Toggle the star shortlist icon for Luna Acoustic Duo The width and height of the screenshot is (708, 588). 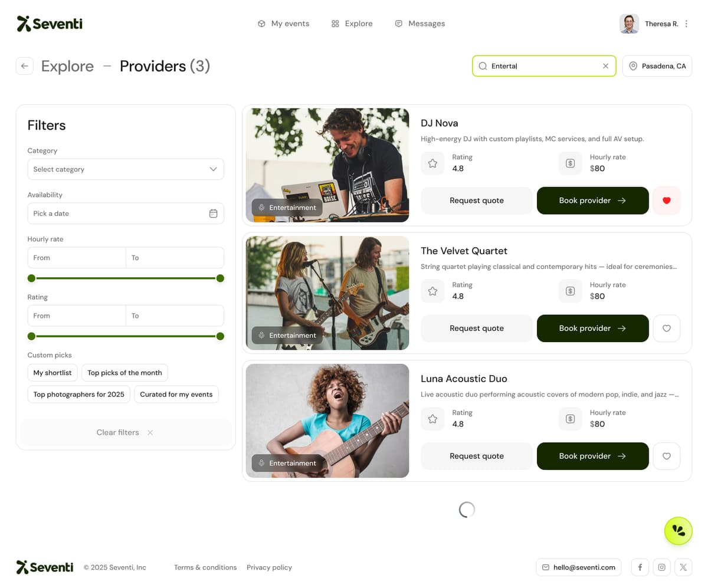coord(432,419)
